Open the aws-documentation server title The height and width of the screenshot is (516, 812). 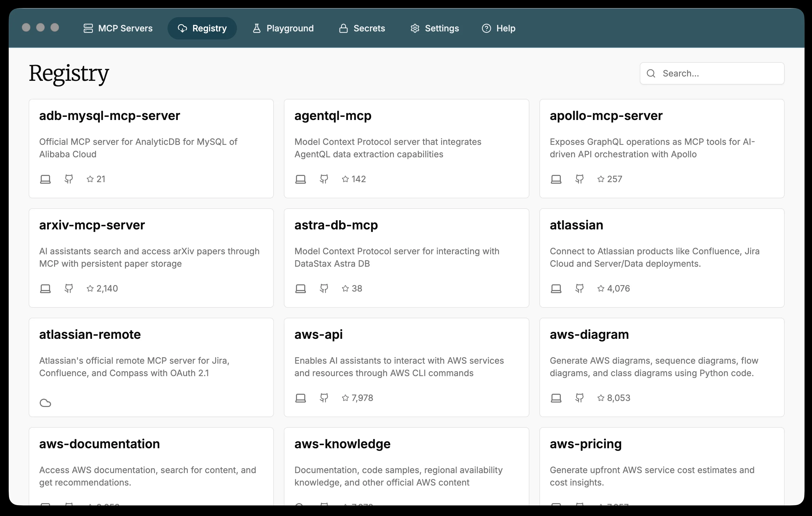[x=99, y=444]
